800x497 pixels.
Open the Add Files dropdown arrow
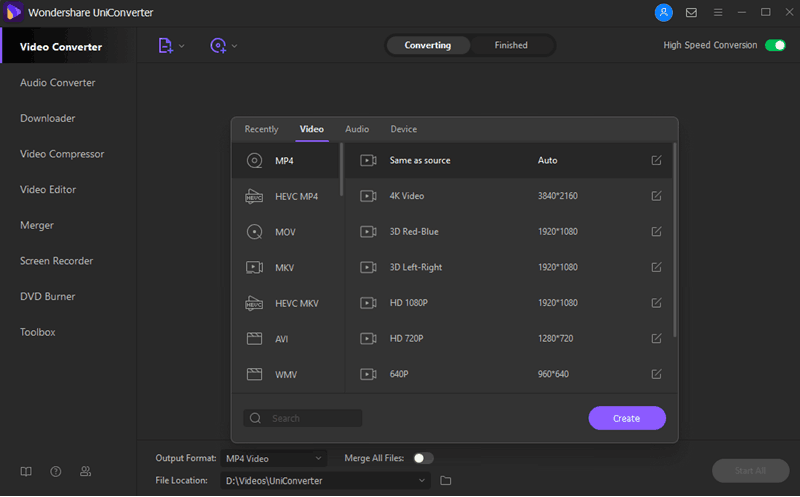pos(182,46)
